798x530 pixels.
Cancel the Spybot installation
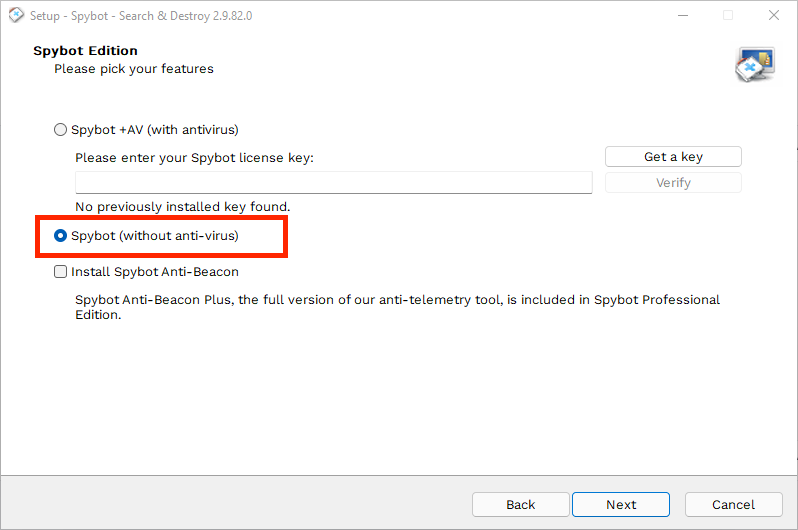pyautogui.click(x=733, y=505)
